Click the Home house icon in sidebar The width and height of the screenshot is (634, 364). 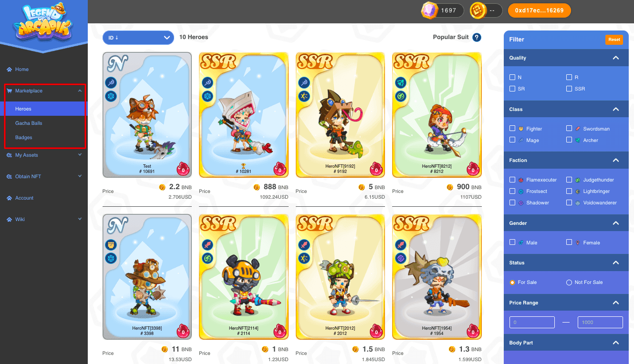click(x=9, y=70)
